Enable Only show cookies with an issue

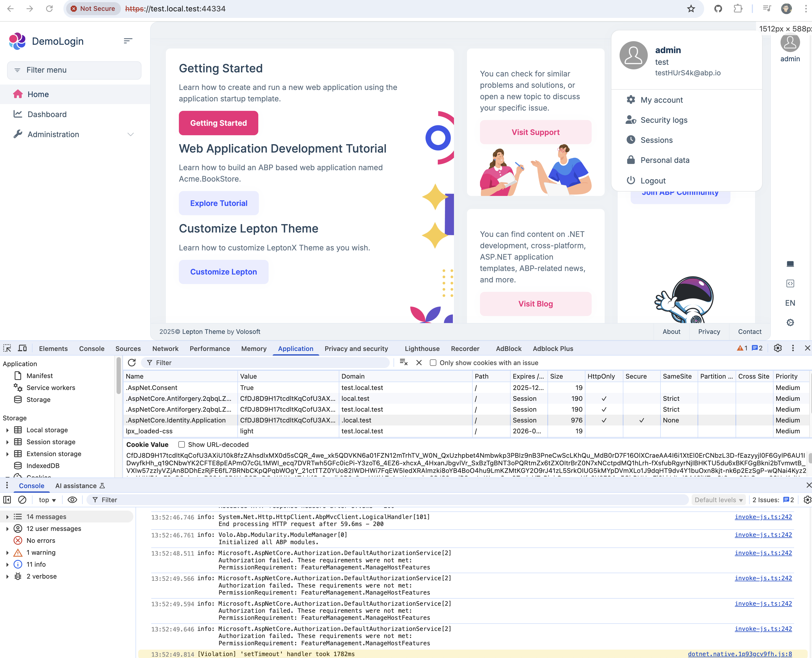point(433,363)
